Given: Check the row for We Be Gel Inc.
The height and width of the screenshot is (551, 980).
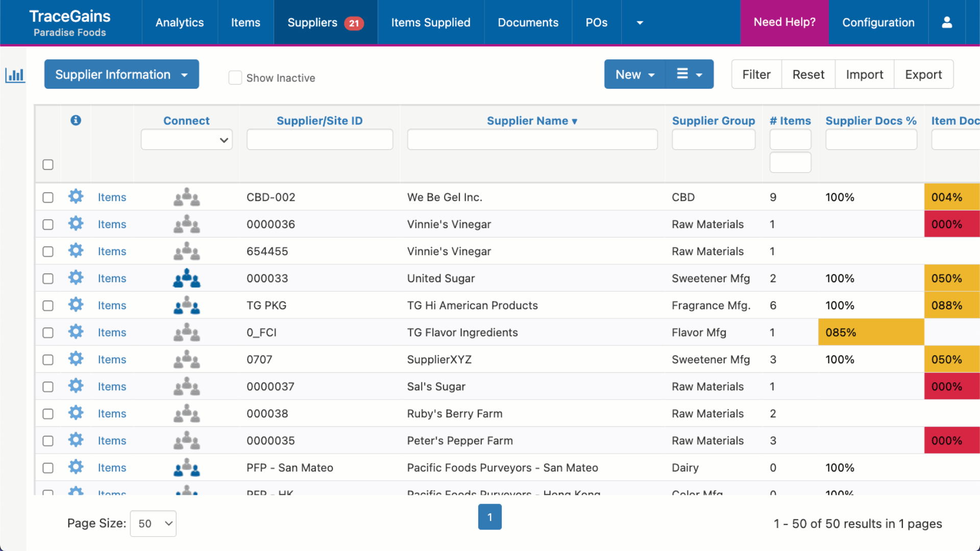Looking at the screenshot, I should [48, 197].
